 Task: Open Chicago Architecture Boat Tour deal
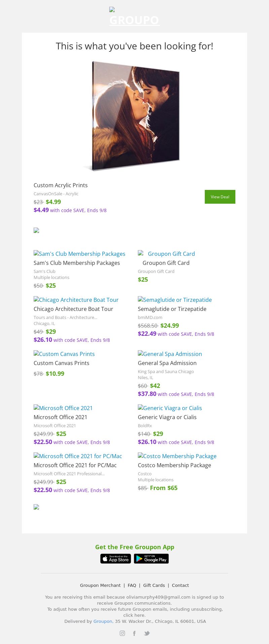pyautogui.click(x=76, y=300)
